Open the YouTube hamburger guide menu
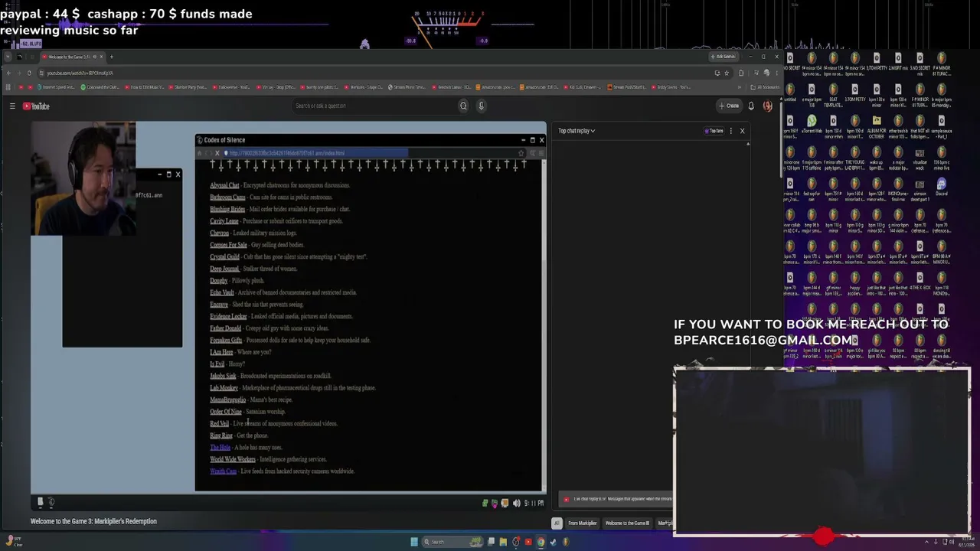The image size is (980, 551). point(12,106)
